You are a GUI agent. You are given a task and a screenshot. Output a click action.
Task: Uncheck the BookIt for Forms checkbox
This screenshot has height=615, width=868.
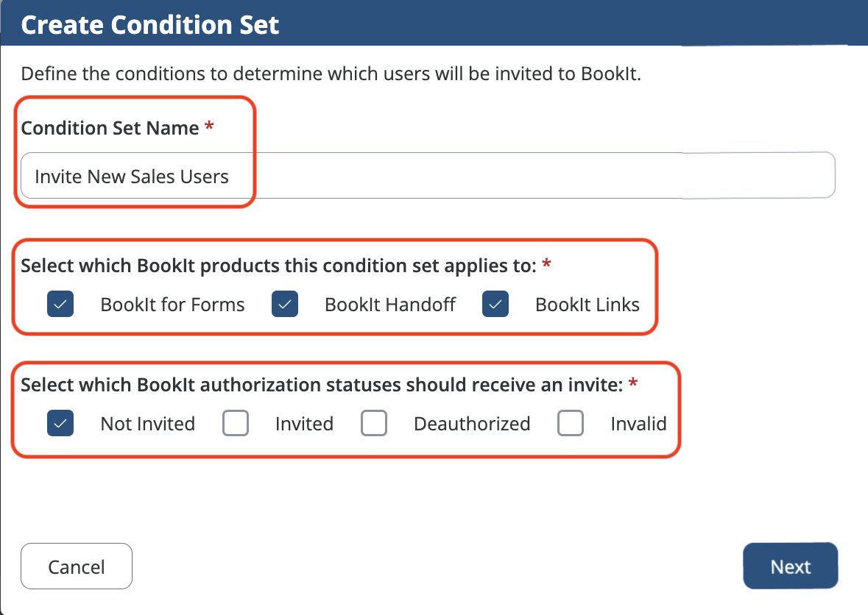click(60, 305)
